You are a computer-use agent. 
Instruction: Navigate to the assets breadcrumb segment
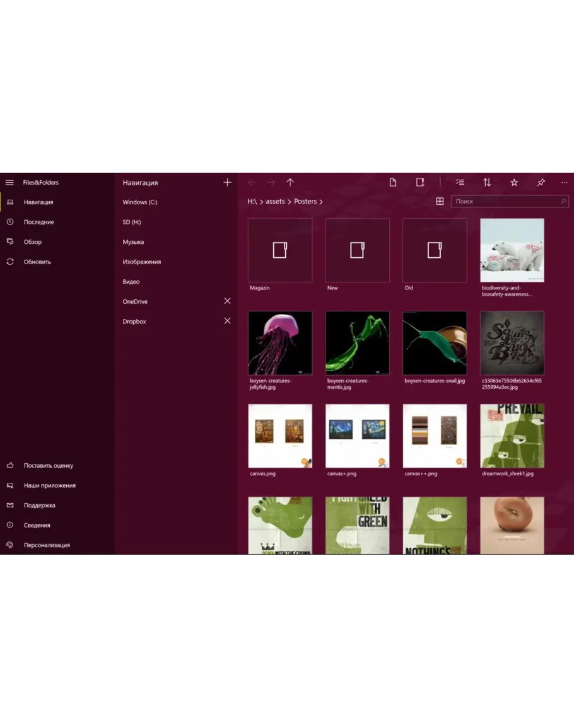click(275, 202)
